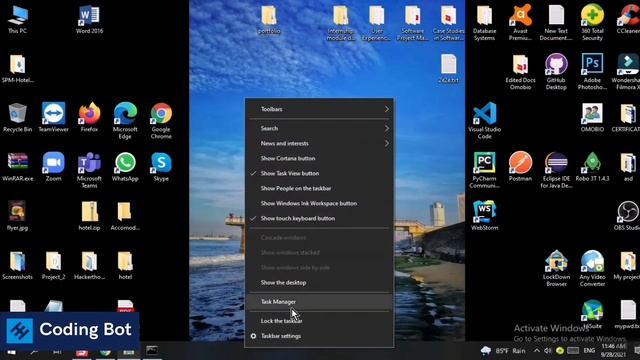Select the Software Project Ma... folder

coord(413,22)
